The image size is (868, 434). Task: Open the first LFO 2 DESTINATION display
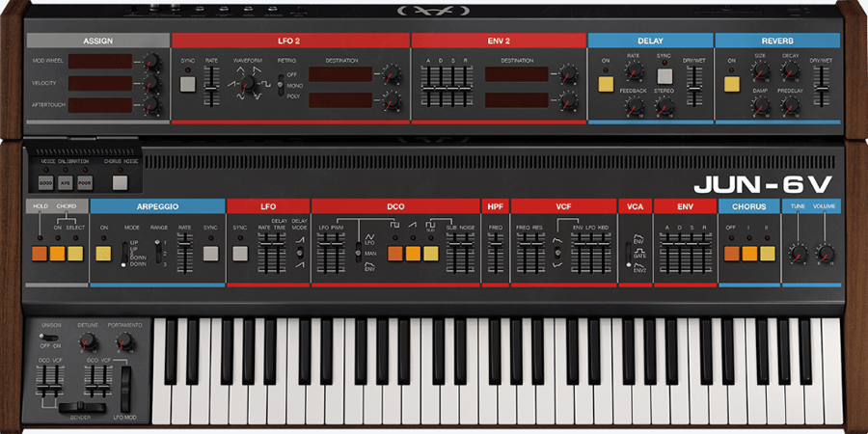tap(340, 74)
